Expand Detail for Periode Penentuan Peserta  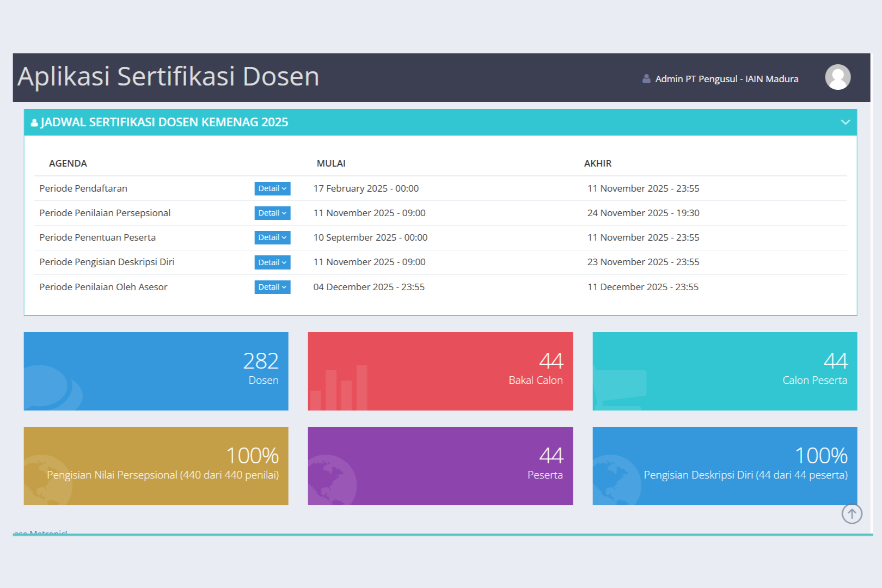click(x=272, y=237)
